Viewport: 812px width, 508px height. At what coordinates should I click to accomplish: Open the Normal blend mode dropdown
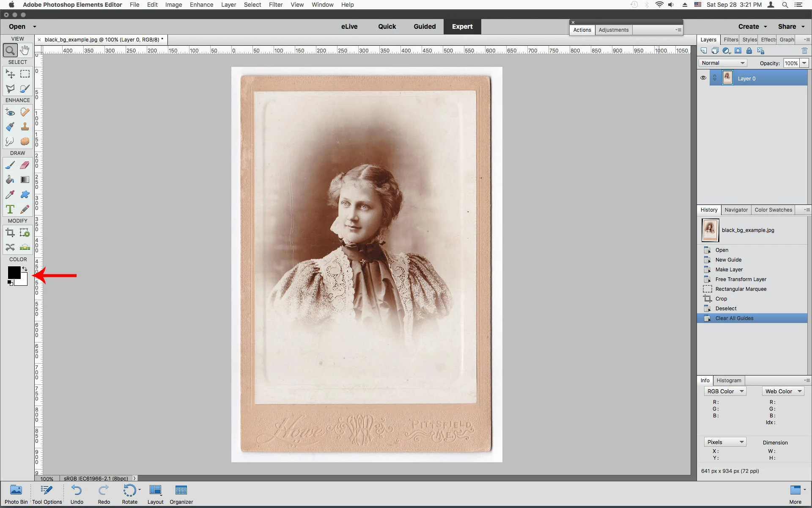[x=722, y=63]
